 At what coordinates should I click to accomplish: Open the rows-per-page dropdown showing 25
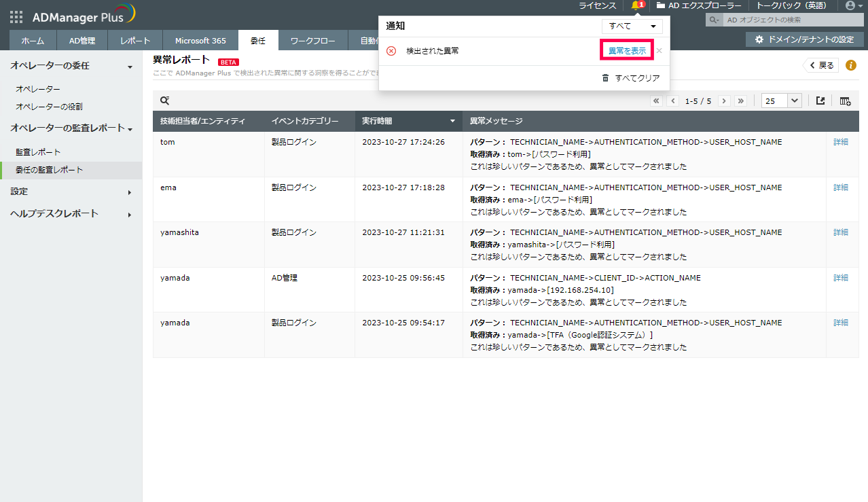pyautogui.click(x=782, y=101)
